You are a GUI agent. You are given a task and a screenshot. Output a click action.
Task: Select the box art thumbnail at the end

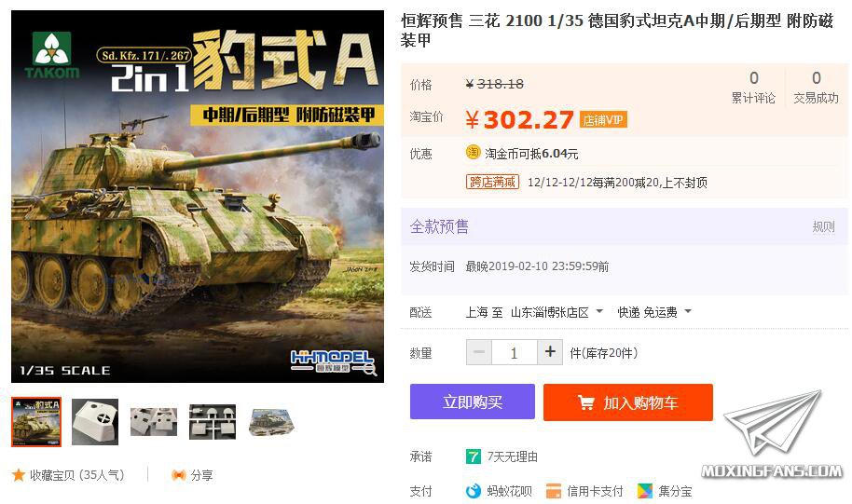point(271,422)
